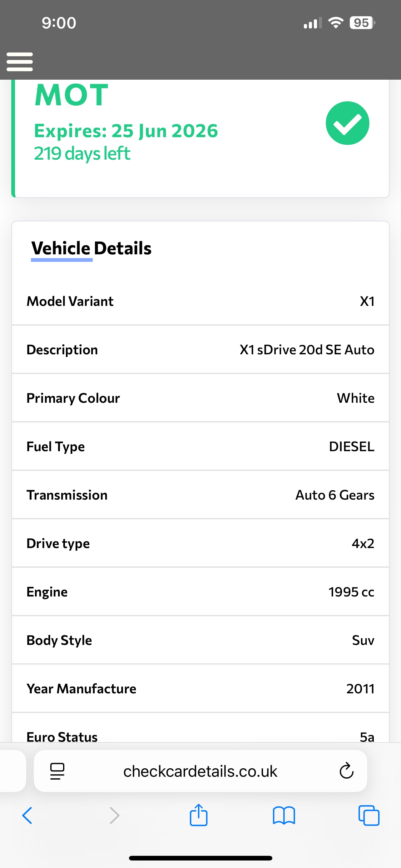
Task: Open the hamburger menu
Action: pos(20,62)
